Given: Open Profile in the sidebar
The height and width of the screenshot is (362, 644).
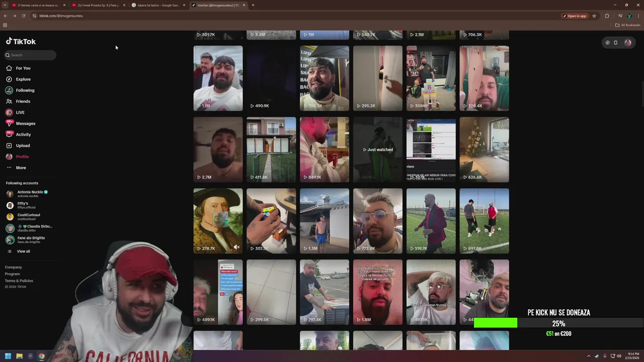Looking at the screenshot, I should [x=18, y=156].
